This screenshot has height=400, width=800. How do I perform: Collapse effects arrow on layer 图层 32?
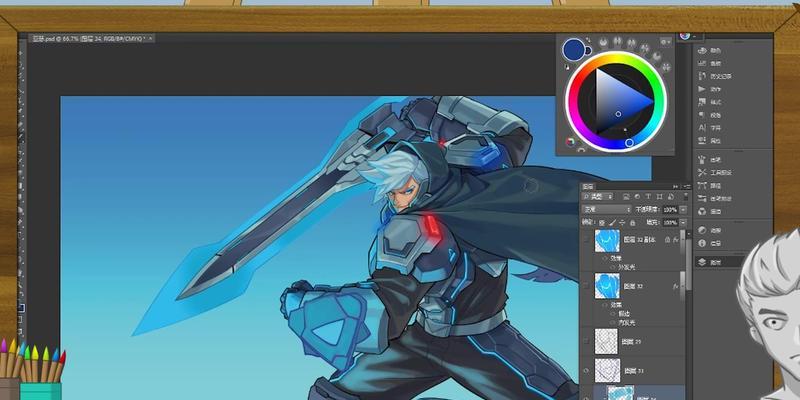point(683,285)
